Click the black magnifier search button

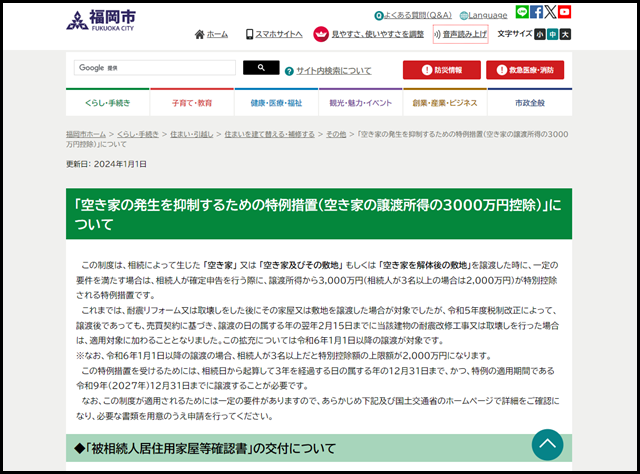point(261,68)
